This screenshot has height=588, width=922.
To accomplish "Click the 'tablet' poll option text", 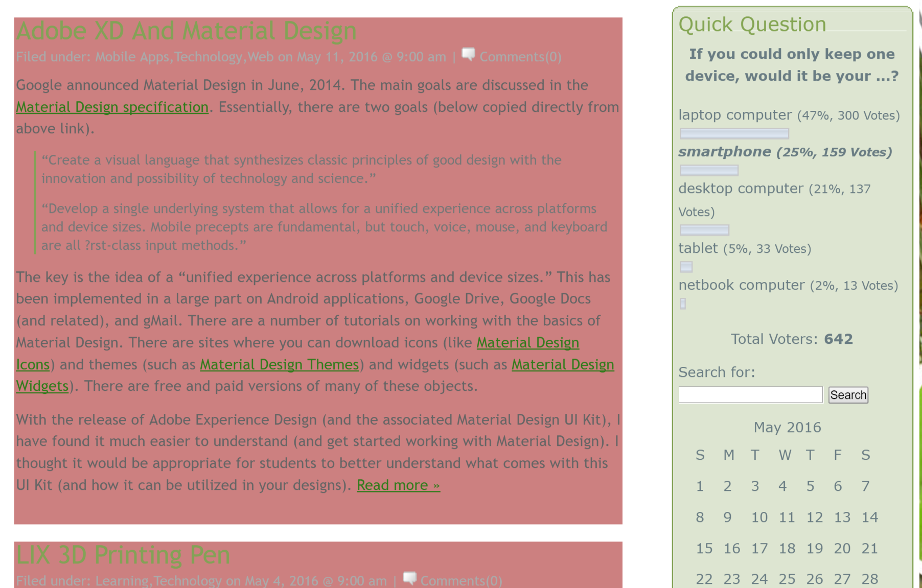I will pos(698,249).
